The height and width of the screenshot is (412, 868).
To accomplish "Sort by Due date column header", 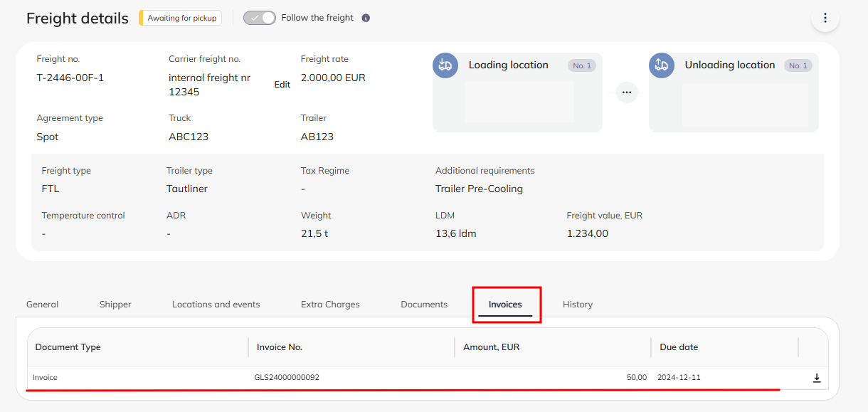I will pyautogui.click(x=679, y=347).
